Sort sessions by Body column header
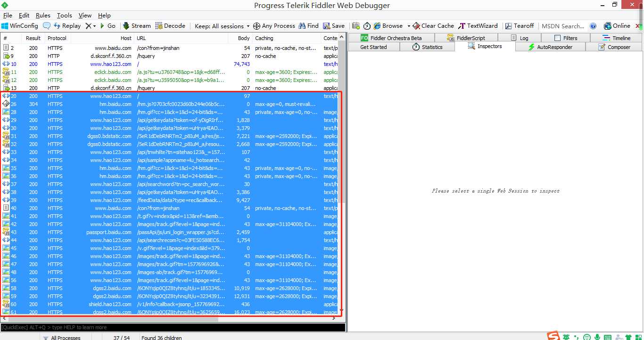This screenshot has width=644, height=340. coord(240,38)
